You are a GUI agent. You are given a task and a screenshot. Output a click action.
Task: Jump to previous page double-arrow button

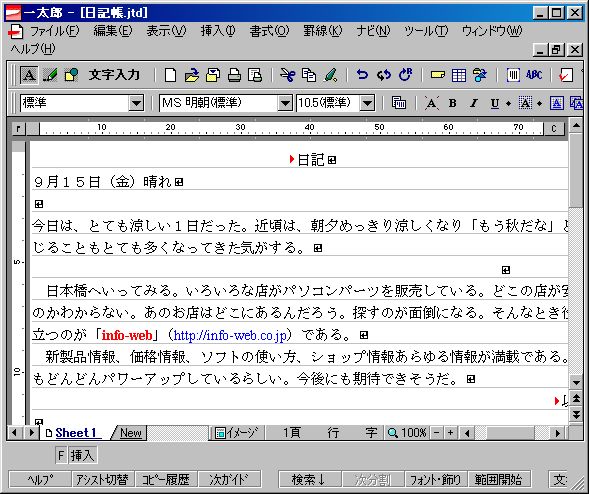576,399
